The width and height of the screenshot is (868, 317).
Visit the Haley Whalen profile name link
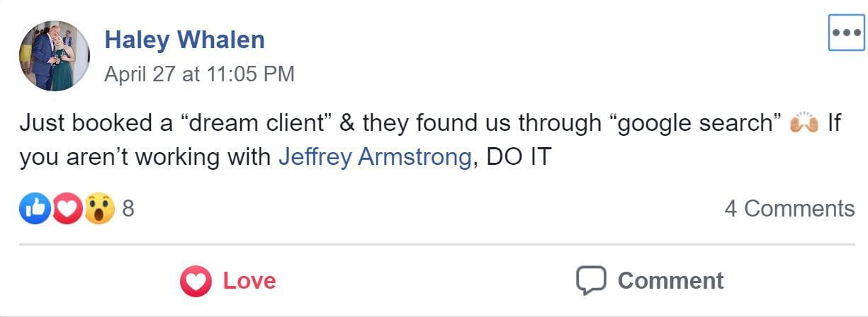(x=184, y=40)
